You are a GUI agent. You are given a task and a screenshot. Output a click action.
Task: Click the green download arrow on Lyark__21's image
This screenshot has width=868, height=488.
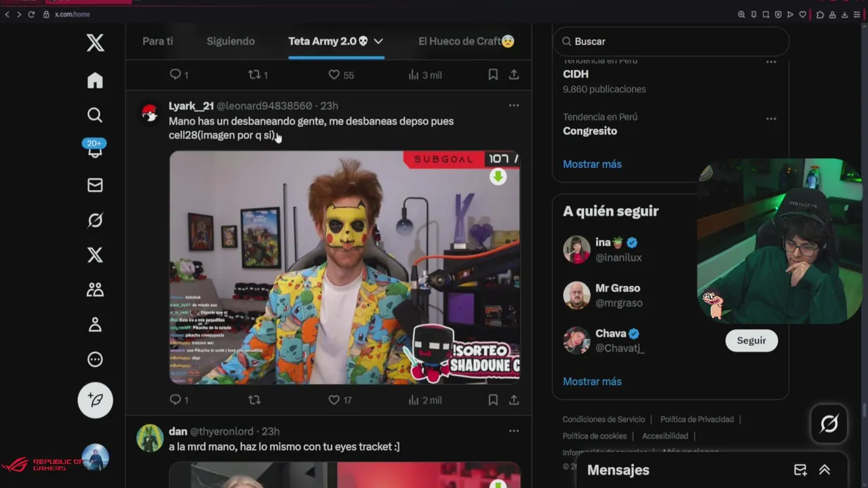point(498,177)
